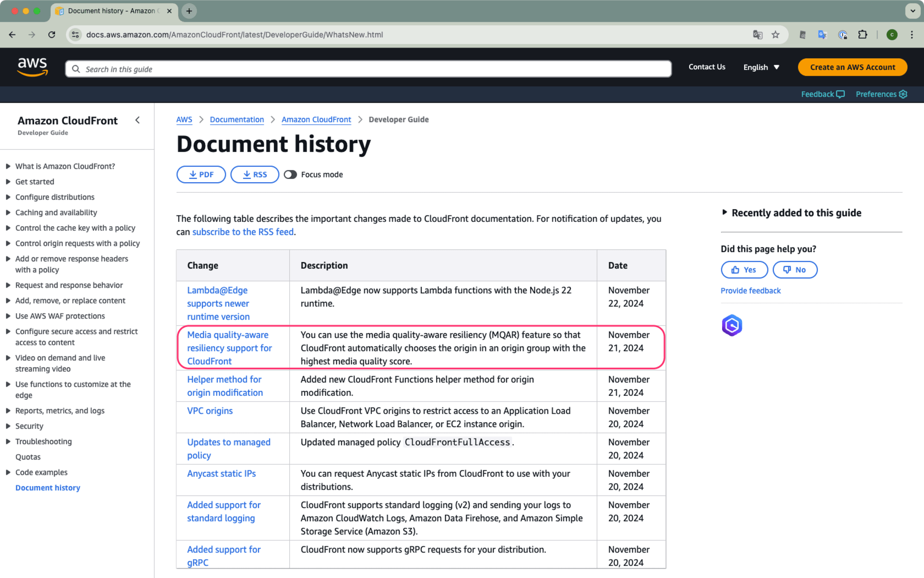
Task: Go back with the browser back arrow
Action: pyautogui.click(x=12, y=35)
